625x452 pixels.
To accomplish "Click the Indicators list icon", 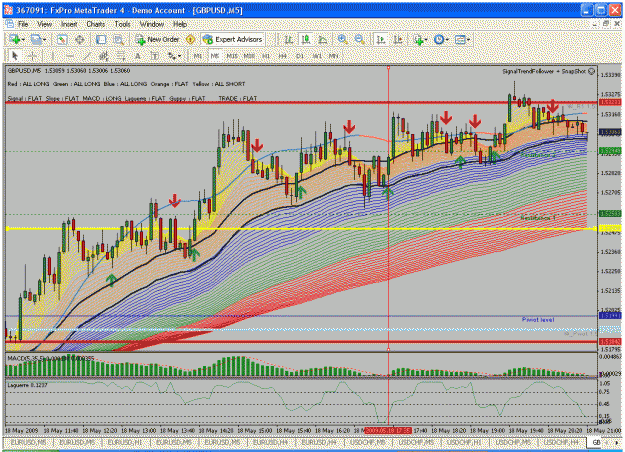I will pyautogui.click(x=418, y=39).
